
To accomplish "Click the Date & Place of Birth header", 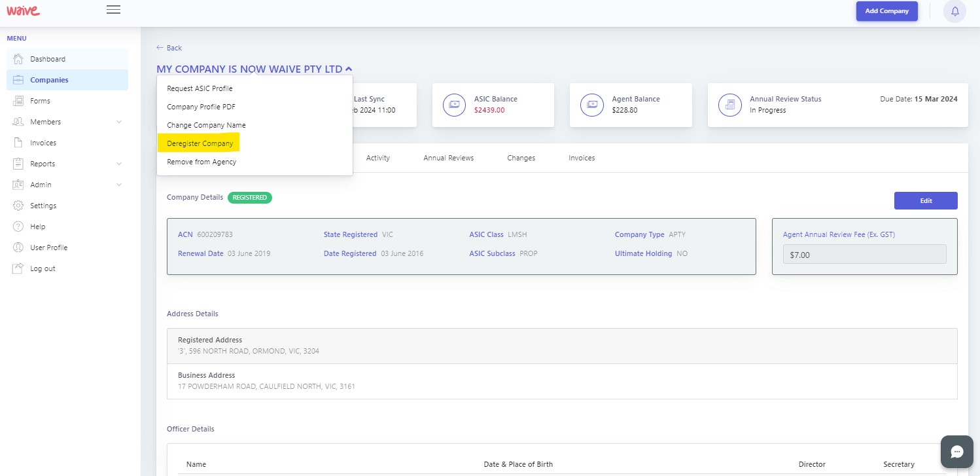I will (518, 464).
